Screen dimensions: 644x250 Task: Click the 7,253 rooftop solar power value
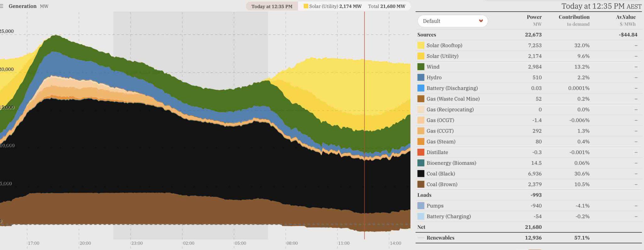tap(535, 45)
